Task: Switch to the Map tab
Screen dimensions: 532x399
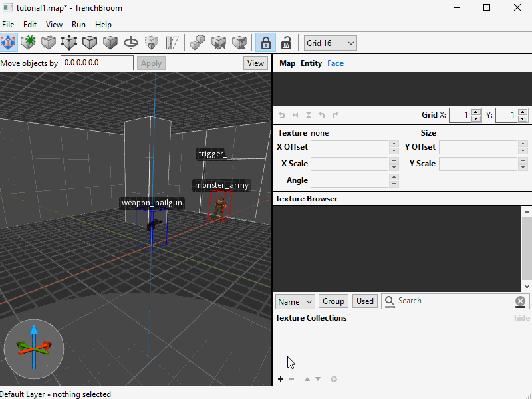Action: [287, 63]
